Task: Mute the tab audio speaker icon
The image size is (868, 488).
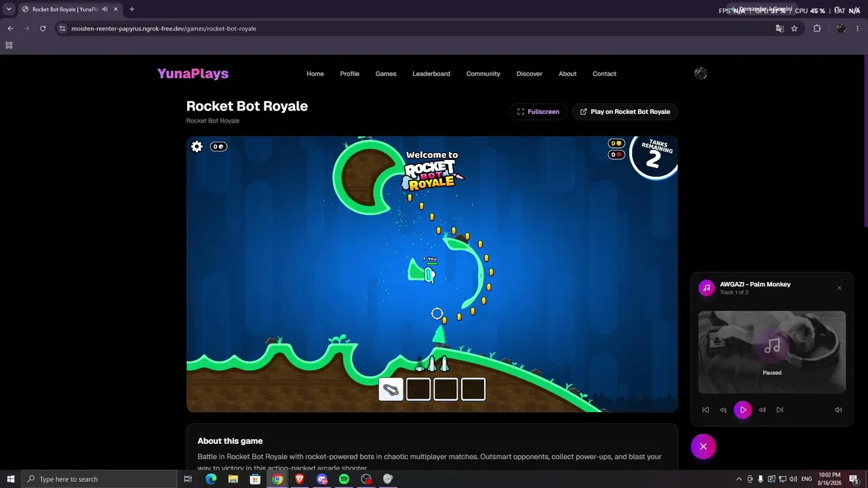Action: pyautogui.click(x=104, y=9)
